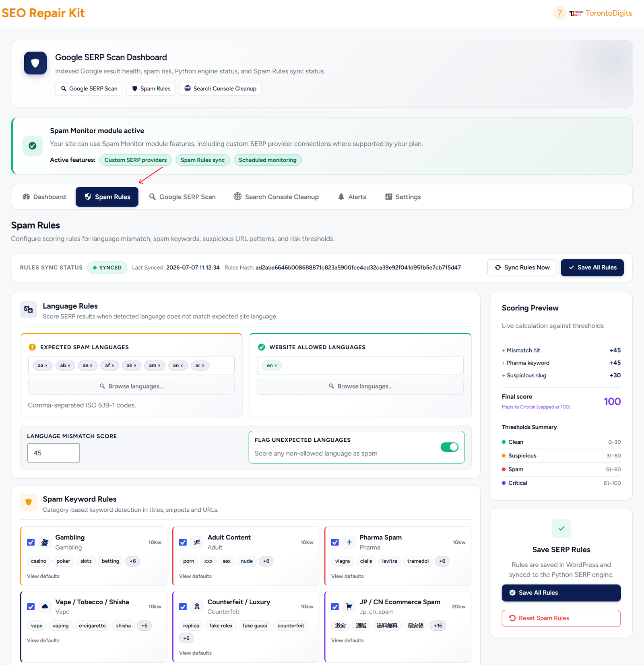Open Browse languages for expected spam languages

pos(131,386)
